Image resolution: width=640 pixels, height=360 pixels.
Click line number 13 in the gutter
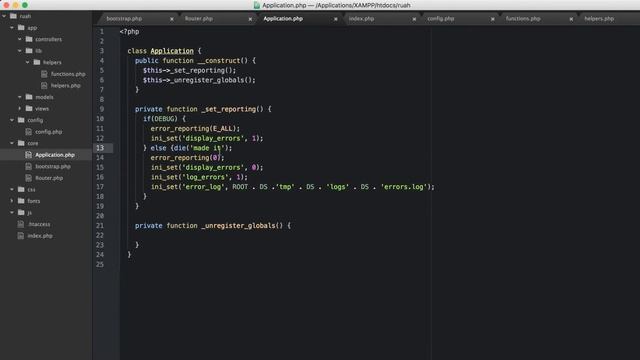coord(100,148)
